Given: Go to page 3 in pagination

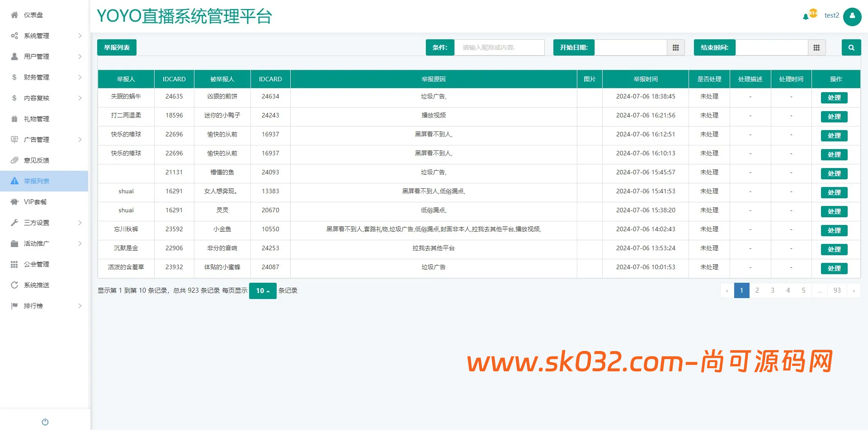Looking at the screenshot, I should (x=772, y=290).
